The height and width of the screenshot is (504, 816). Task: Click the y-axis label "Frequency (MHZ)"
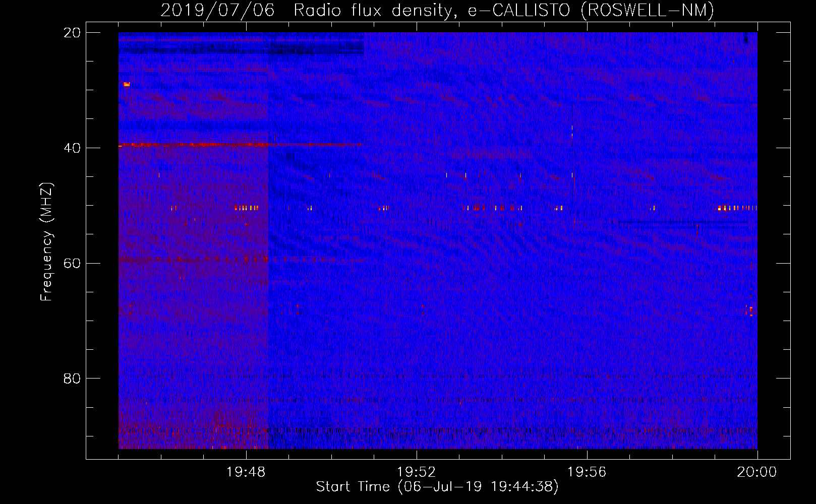[46, 242]
